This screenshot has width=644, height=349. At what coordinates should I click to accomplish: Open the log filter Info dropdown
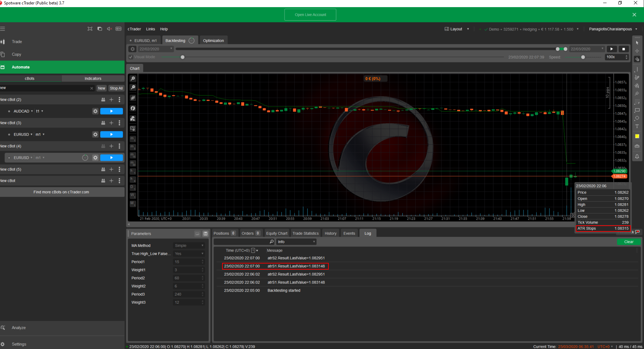[x=296, y=242]
